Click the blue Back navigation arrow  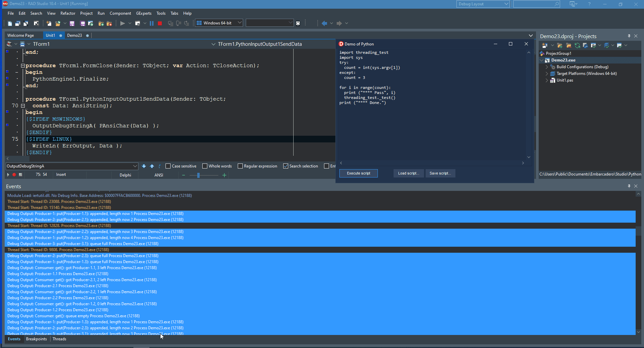click(x=324, y=23)
